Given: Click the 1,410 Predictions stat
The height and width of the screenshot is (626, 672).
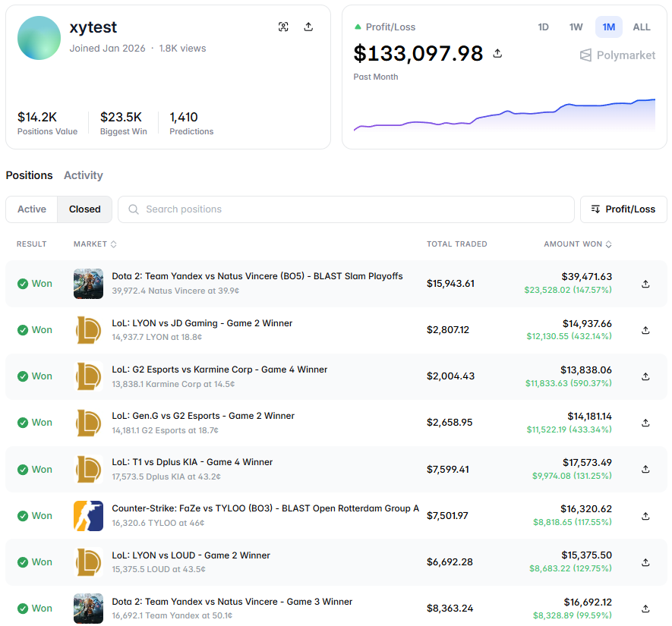Looking at the screenshot, I should [191, 123].
